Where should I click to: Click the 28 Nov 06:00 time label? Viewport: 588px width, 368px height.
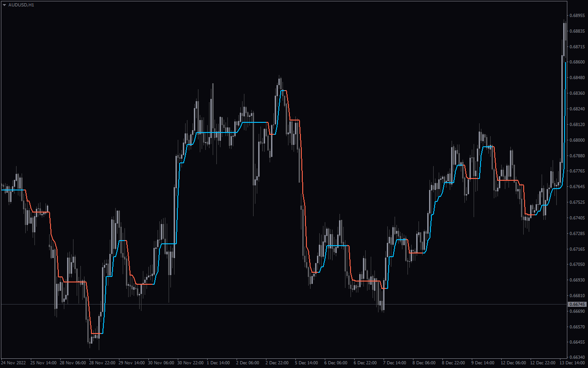[73, 363]
